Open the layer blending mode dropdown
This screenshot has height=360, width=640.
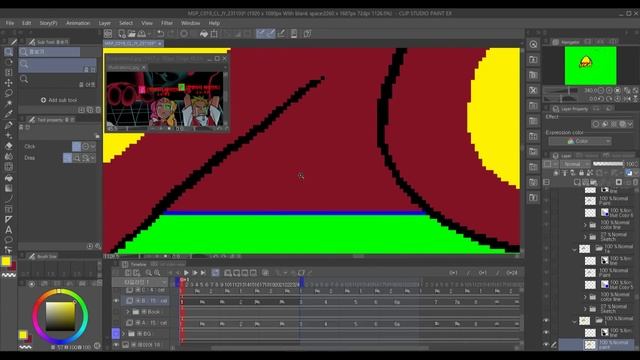coord(575,164)
